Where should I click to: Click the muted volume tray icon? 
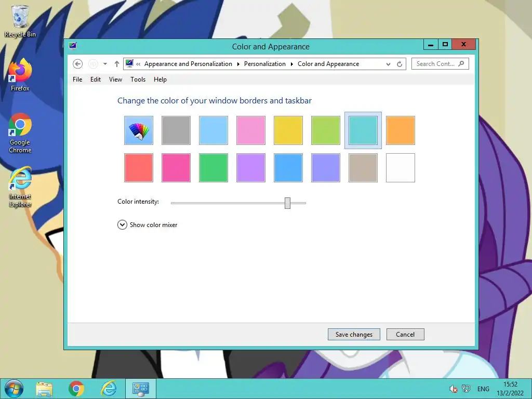coord(453,389)
